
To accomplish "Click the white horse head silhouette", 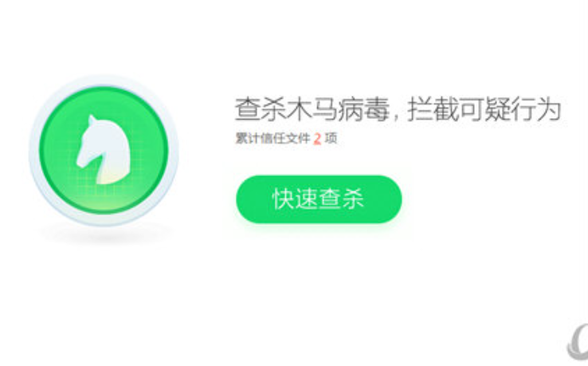I will (x=105, y=150).
